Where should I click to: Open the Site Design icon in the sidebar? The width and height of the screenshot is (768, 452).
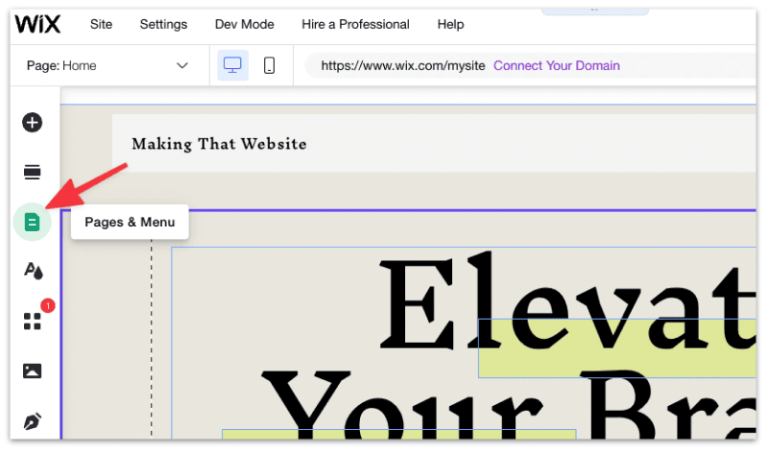click(x=32, y=271)
